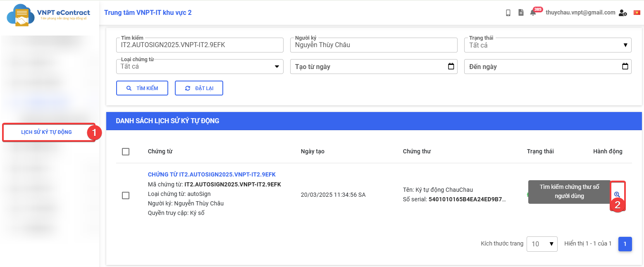Switch language via Vietnam flag icon
Image resolution: width=644 pixels, height=267 pixels.
(636, 13)
